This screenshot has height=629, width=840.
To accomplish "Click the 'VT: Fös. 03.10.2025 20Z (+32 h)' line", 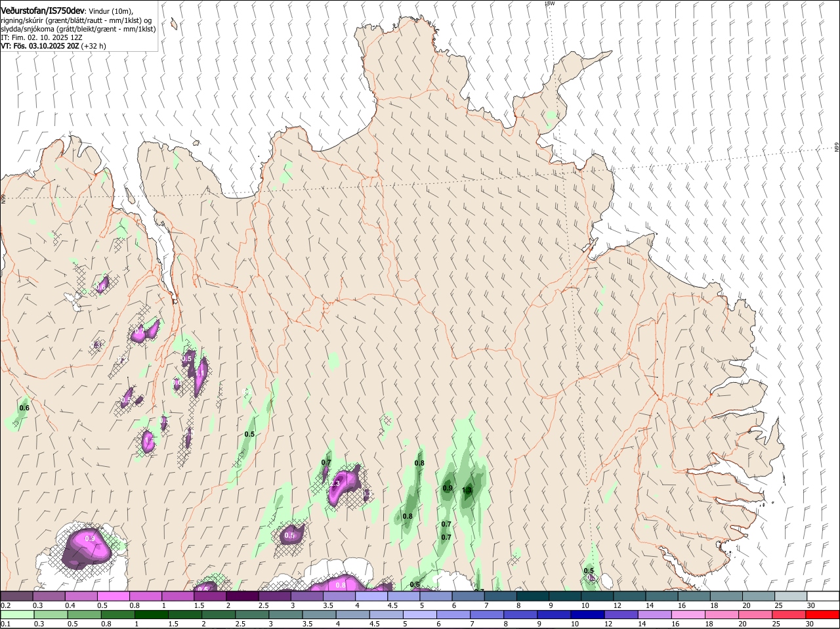I will pos(53,46).
